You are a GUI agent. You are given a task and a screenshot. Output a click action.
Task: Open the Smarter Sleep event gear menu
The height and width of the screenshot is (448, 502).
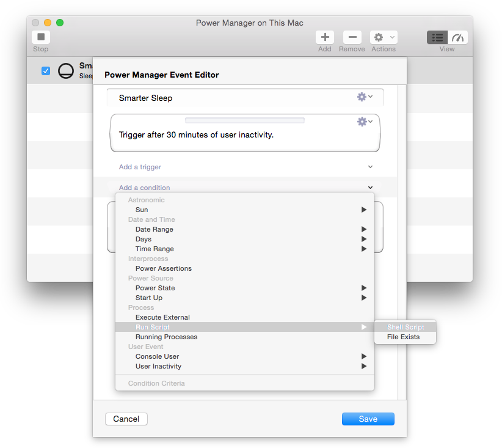[x=365, y=97]
